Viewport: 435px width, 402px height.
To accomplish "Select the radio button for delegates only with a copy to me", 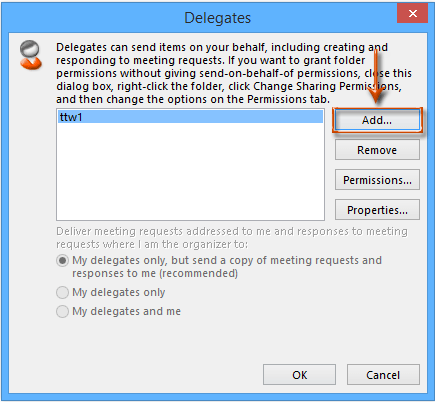I will (62, 260).
